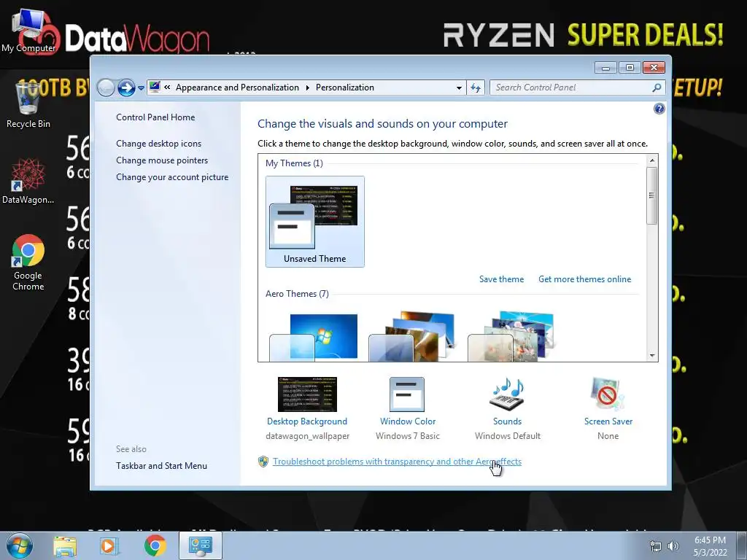Open the Sounds settings icon
Screen dimensions: 747x560
point(507,394)
